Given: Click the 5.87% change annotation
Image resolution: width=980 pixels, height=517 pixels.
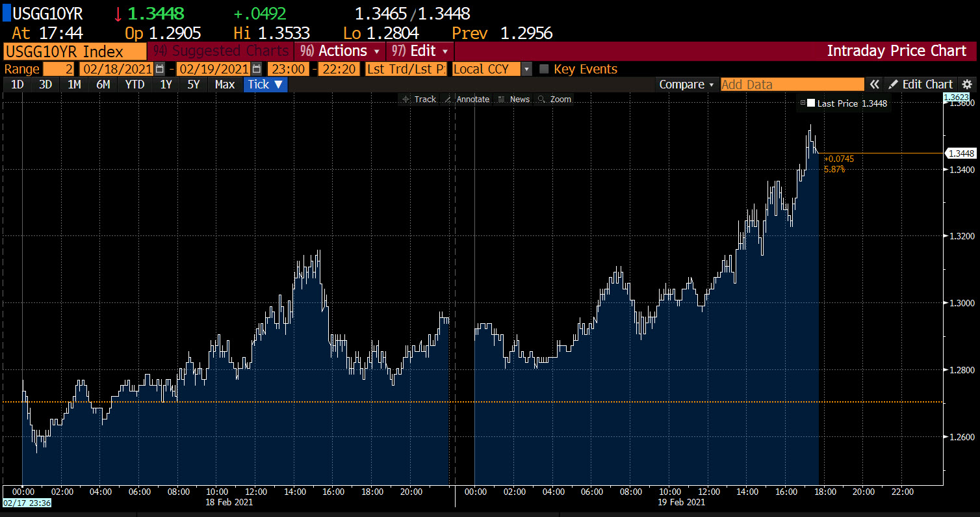Looking at the screenshot, I should (x=834, y=169).
